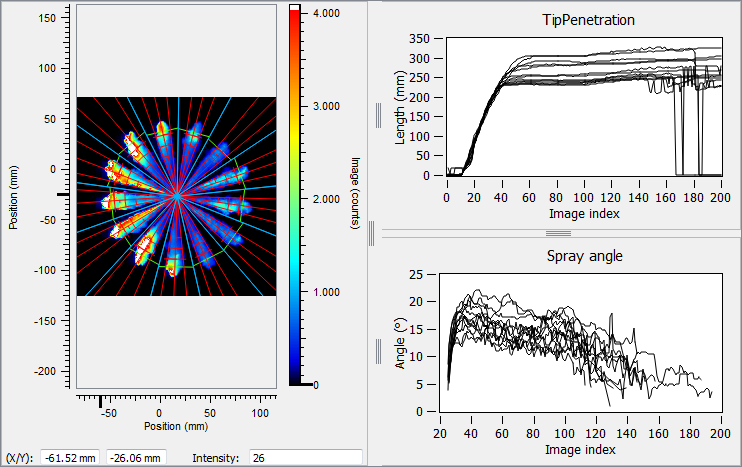The image size is (742, 467).
Task: Click the black cursor marker on horizontal axis
Action: click(101, 402)
